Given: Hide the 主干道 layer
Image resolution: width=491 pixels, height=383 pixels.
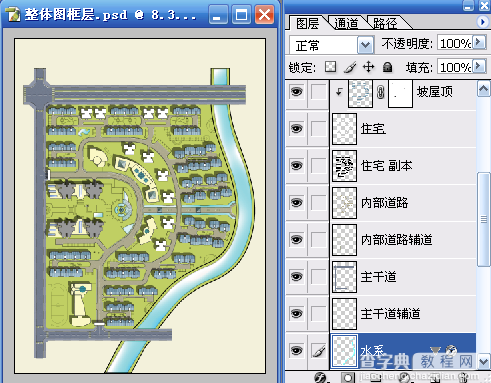Looking at the screenshot, I should [x=296, y=276].
